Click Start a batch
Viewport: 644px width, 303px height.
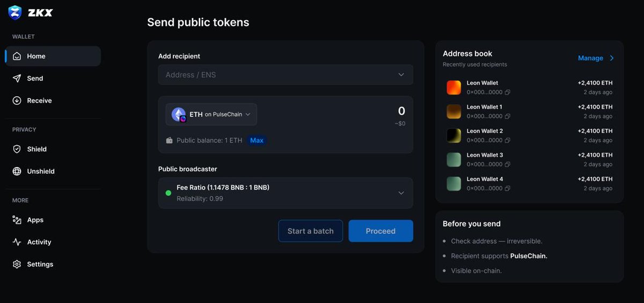(310, 231)
